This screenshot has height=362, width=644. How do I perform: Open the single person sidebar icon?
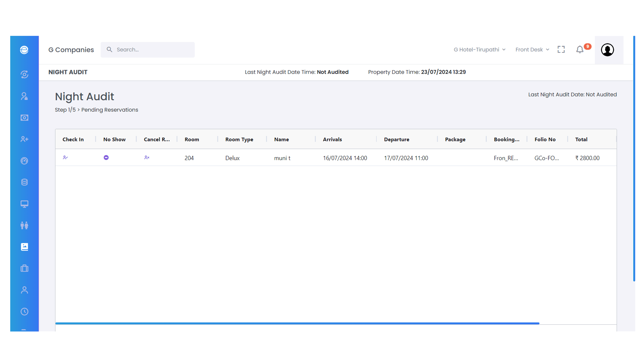click(x=24, y=290)
